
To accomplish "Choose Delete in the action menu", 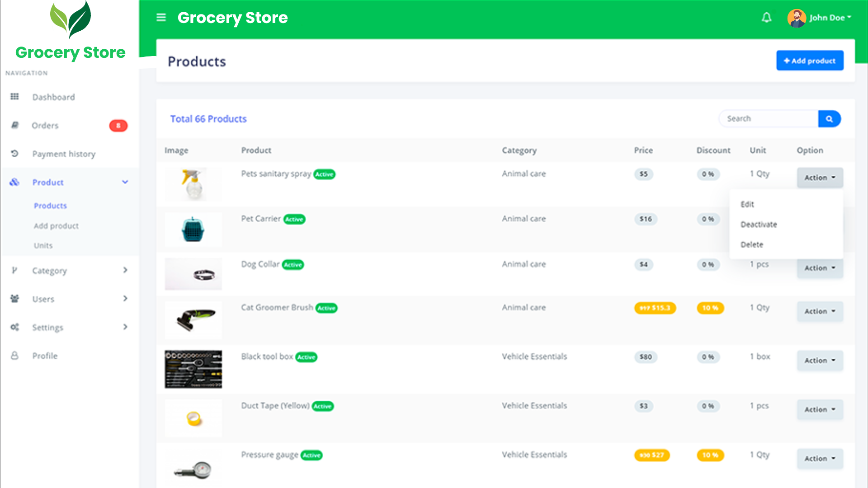I will [752, 244].
